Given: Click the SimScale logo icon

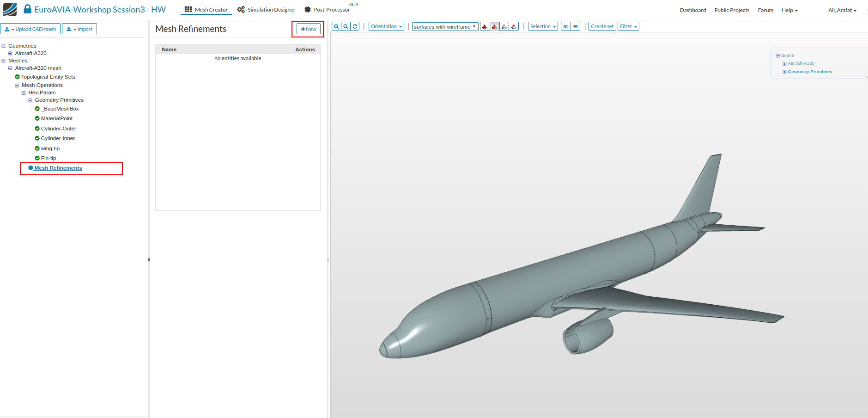Looking at the screenshot, I should point(10,9).
